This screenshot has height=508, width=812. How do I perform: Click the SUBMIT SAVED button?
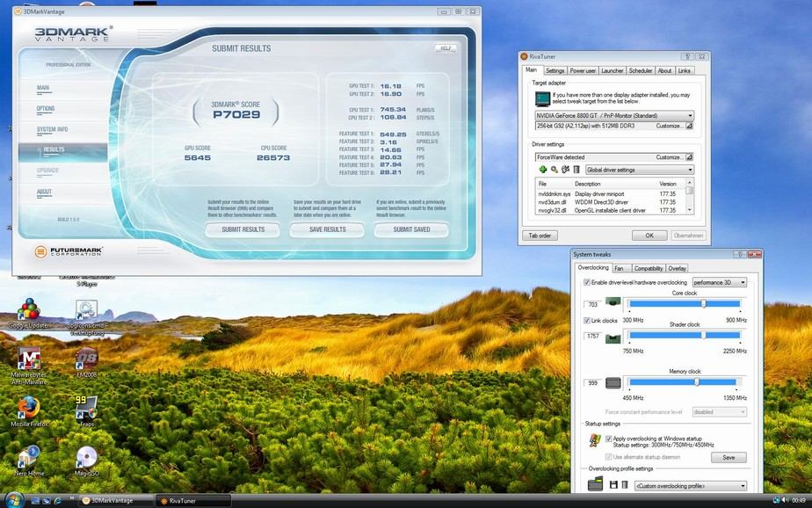tap(411, 229)
